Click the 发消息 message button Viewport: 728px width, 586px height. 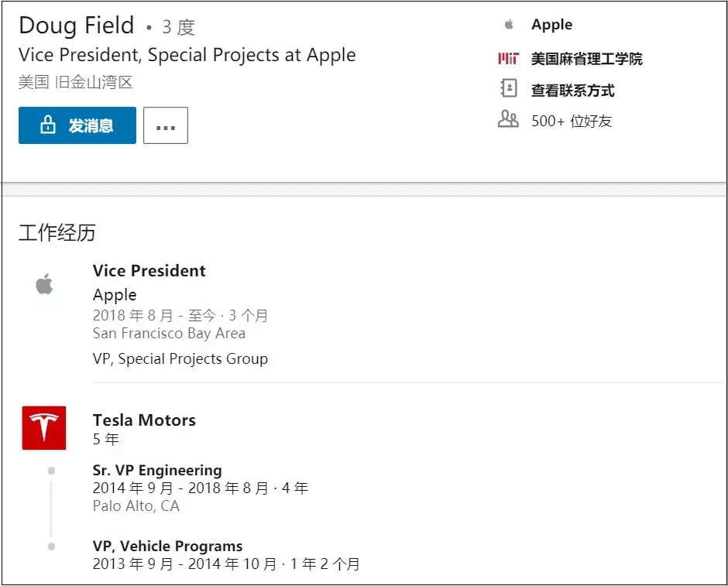(x=77, y=125)
